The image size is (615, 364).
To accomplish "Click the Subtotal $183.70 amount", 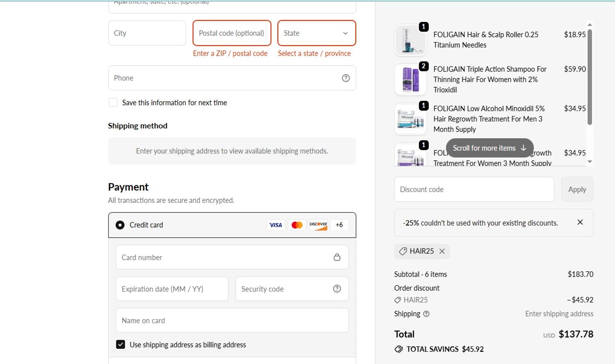I will [580, 274].
